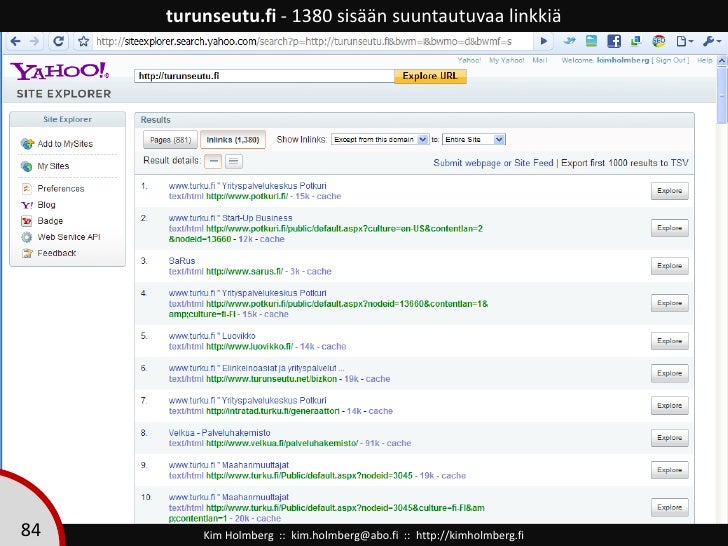
Task: Open Submit webpage or Site Feed link
Action: (493, 163)
